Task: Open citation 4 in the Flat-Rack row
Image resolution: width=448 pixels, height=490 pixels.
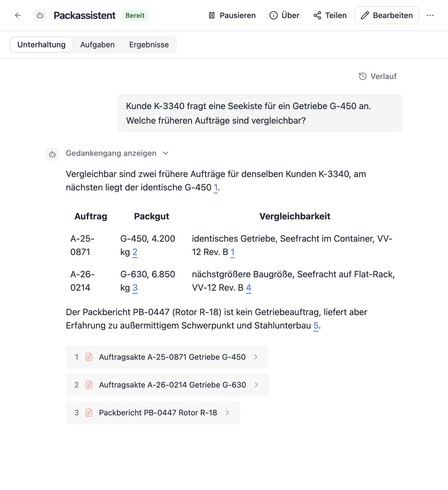Action: tap(249, 288)
